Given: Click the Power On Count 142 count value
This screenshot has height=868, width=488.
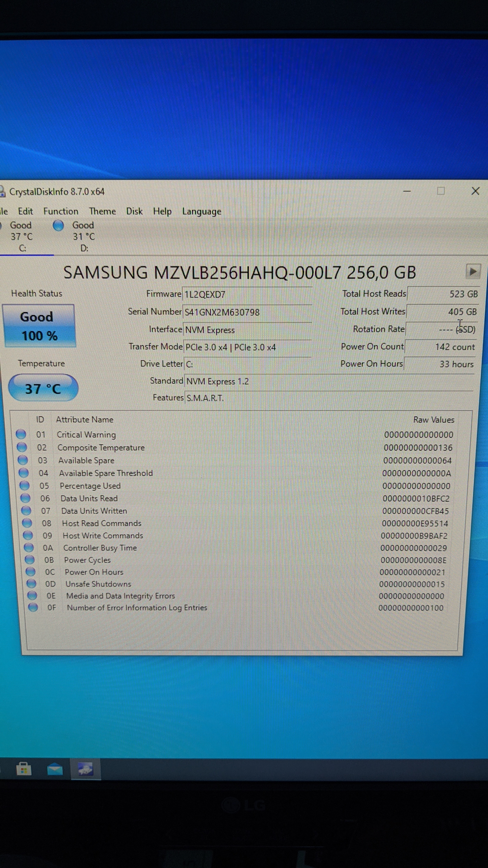Looking at the screenshot, I should (x=440, y=347).
